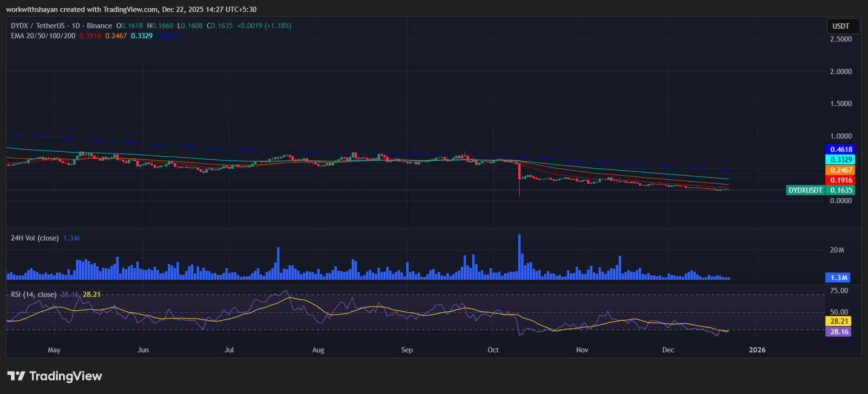Select the purple 28.16 RSI value tag
Viewport: 868px width, 394px height.
pos(839,332)
